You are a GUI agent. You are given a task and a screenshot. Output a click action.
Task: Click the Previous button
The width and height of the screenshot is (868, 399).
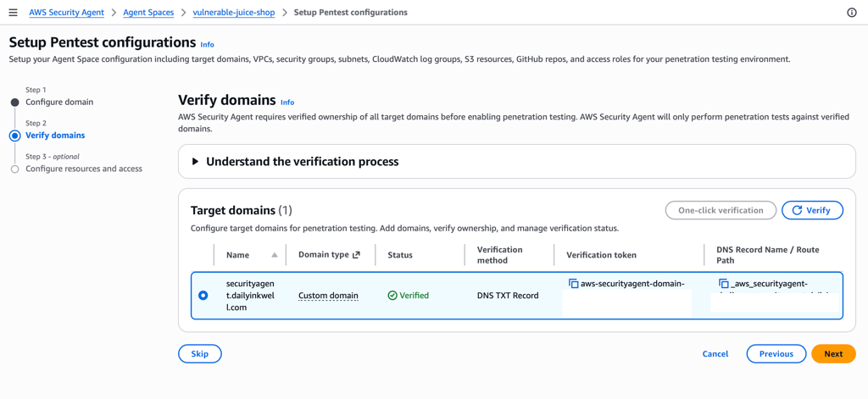(x=776, y=354)
